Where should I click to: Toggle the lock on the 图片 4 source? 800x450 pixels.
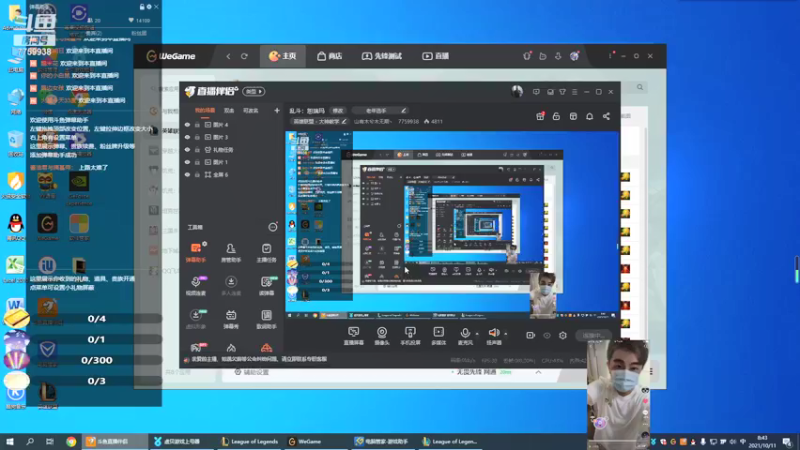coord(197,124)
